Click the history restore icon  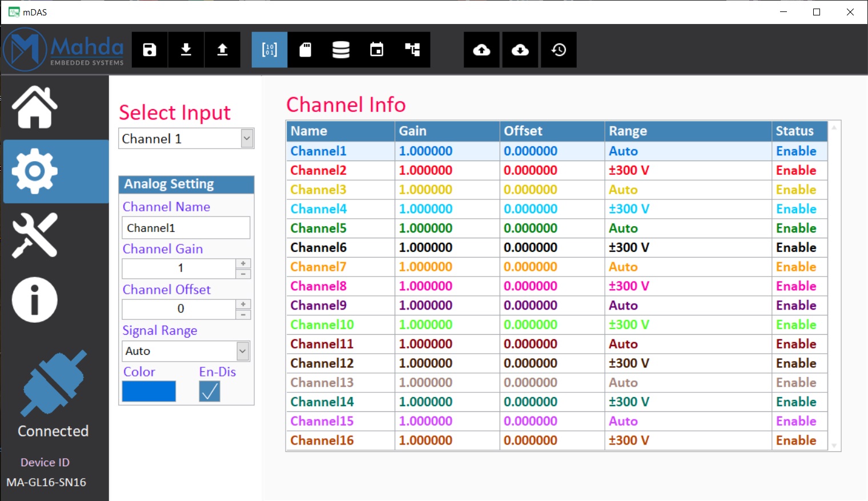click(x=558, y=50)
